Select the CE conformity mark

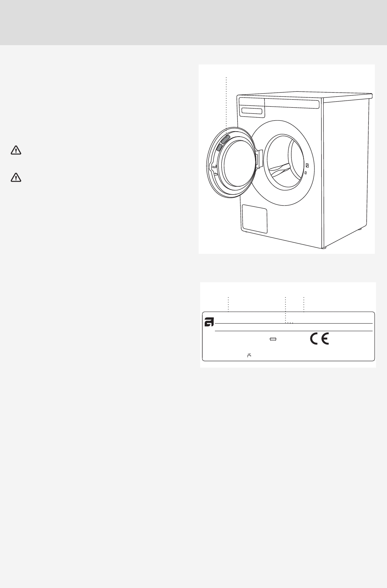[320, 339]
